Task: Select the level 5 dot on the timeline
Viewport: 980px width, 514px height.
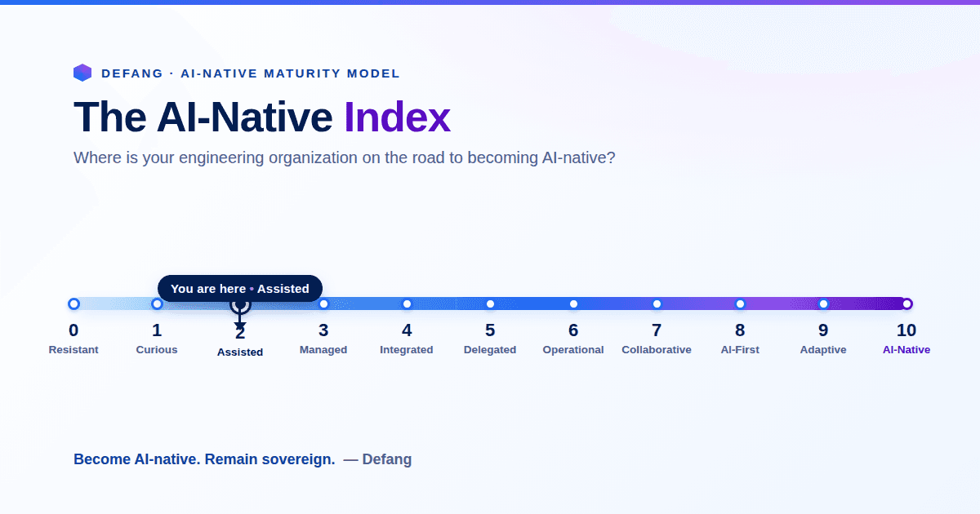Action: [x=490, y=304]
